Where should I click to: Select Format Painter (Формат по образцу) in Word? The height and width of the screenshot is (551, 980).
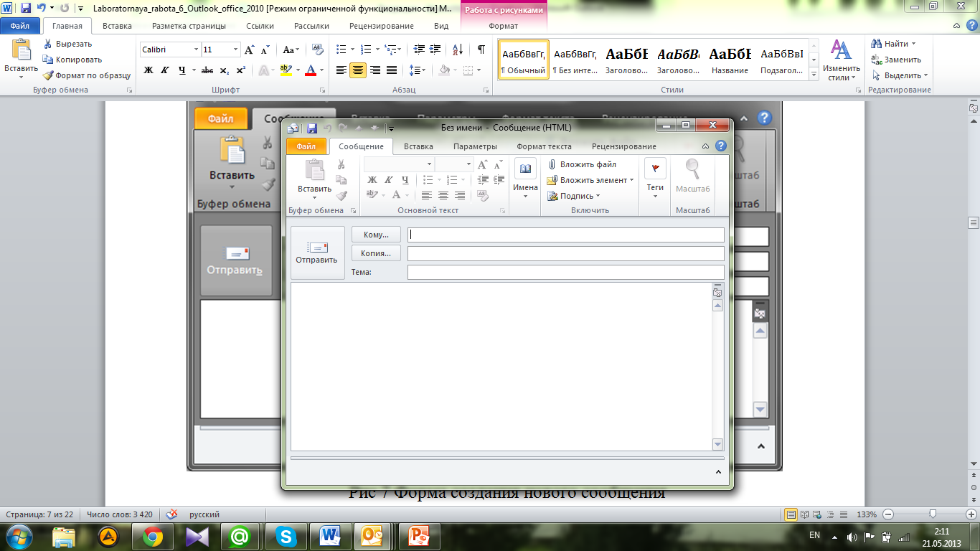(86, 75)
